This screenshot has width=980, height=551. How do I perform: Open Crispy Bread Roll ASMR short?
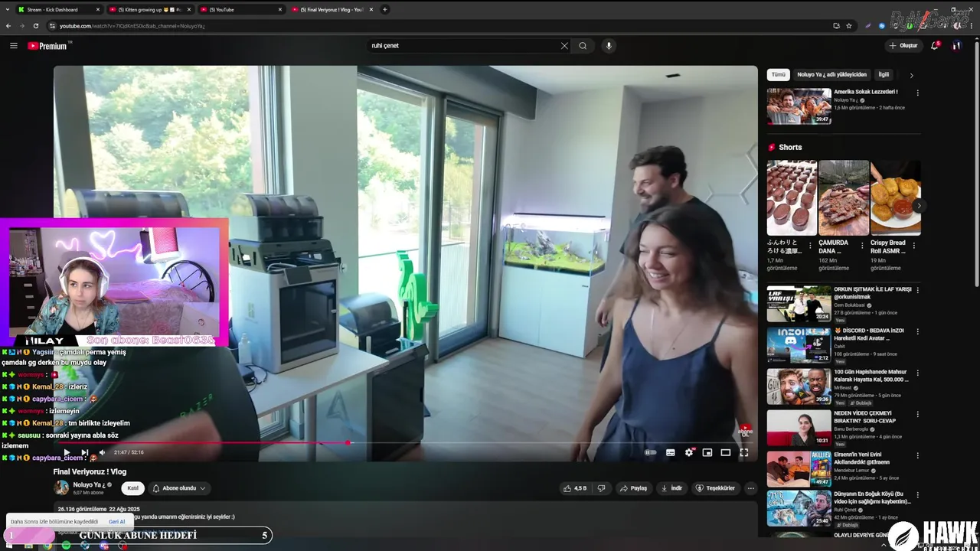click(x=896, y=197)
